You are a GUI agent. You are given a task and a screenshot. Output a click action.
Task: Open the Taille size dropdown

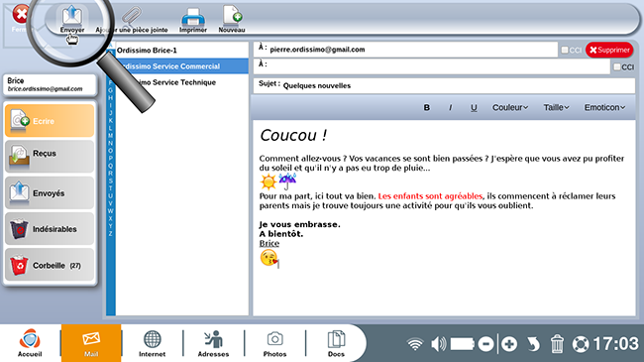[x=556, y=107]
